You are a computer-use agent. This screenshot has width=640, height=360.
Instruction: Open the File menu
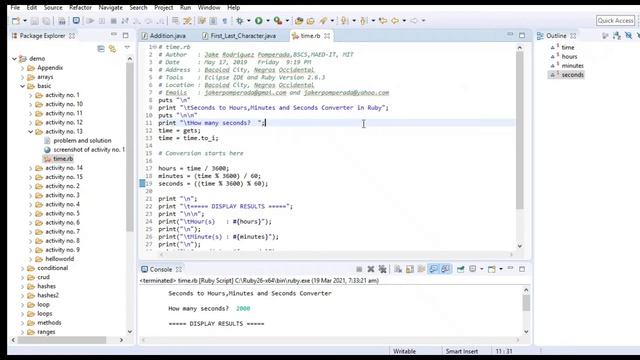click(x=15, y=7)
